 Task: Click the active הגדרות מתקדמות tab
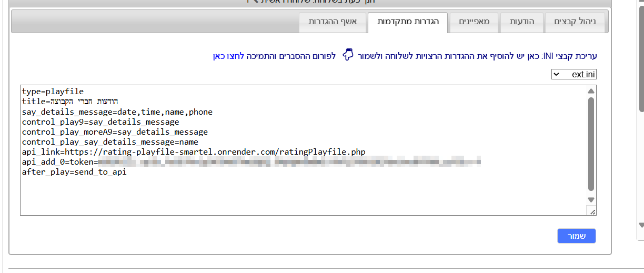tap(408, 22)
